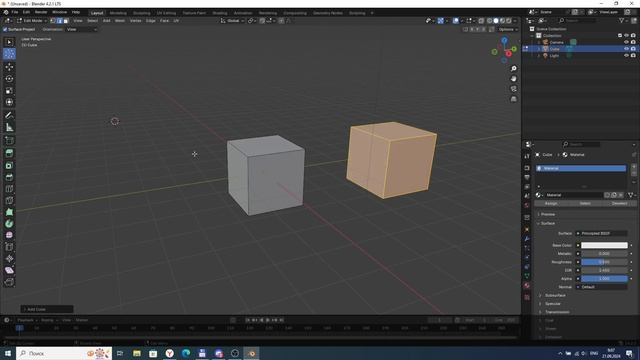
Task: Open the Render menu
Action: pyautogui.click(x=41, y=12)
